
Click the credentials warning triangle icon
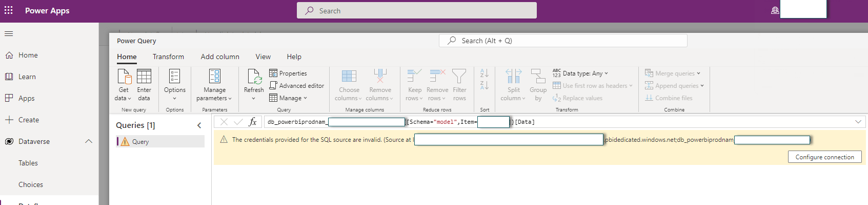tap(224, 140)
